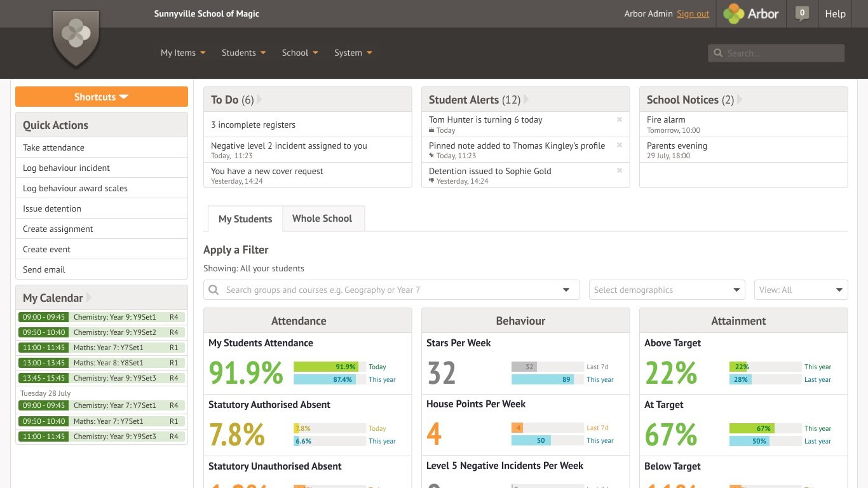Click the arrow next to Student Alerts
The image size is (868, 488).
[x=526, y=100]
